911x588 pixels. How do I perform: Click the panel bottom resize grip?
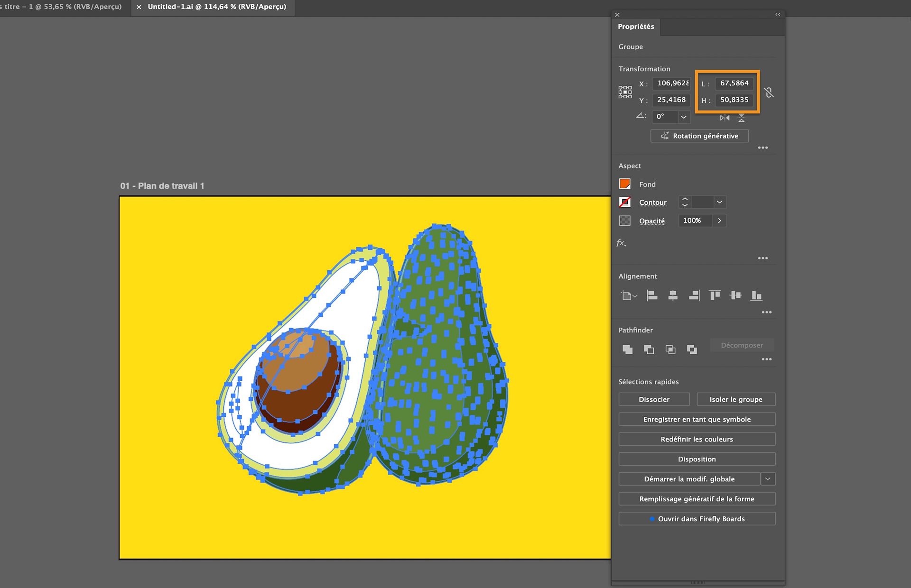(697, 583)
